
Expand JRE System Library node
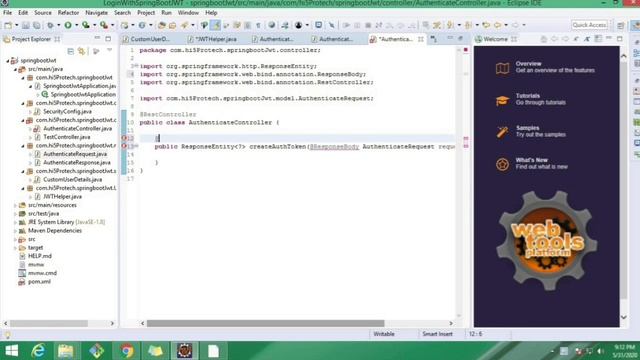15,222
